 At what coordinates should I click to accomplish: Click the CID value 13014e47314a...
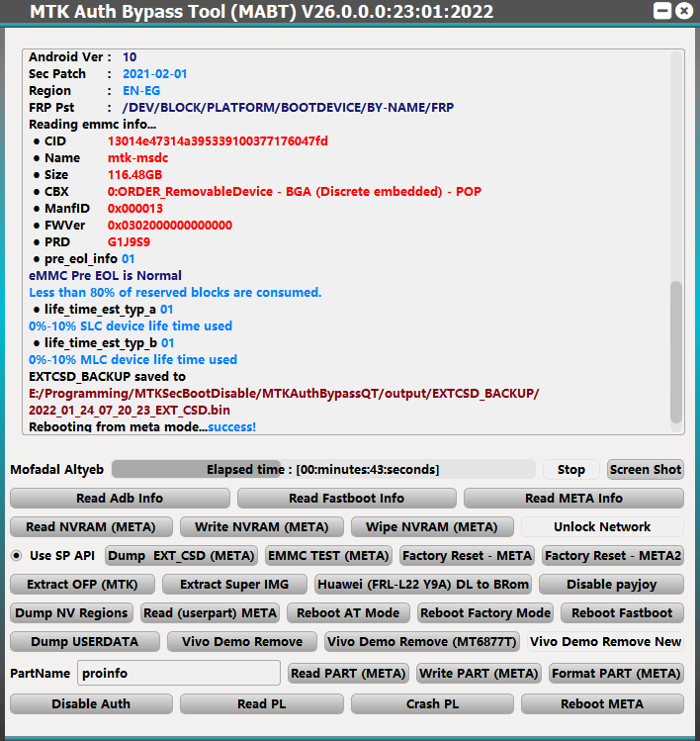218,141
